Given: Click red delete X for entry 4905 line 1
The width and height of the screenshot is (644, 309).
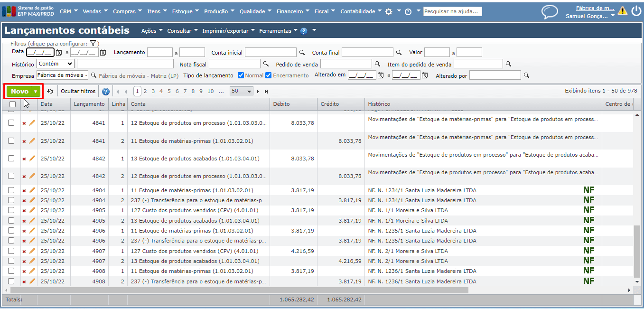Looking at the screenshot, I should 24,210.
